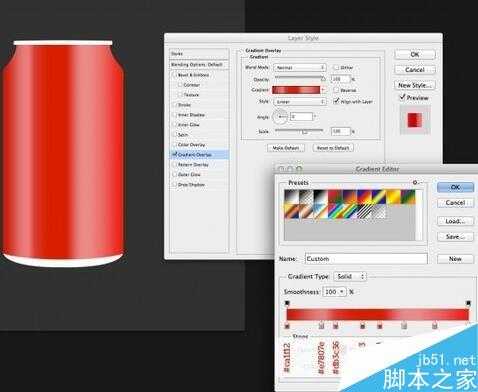Screen dimensions: 478x392
Task: Select the third Black, White gradient preset
Action: pos(321,197)
